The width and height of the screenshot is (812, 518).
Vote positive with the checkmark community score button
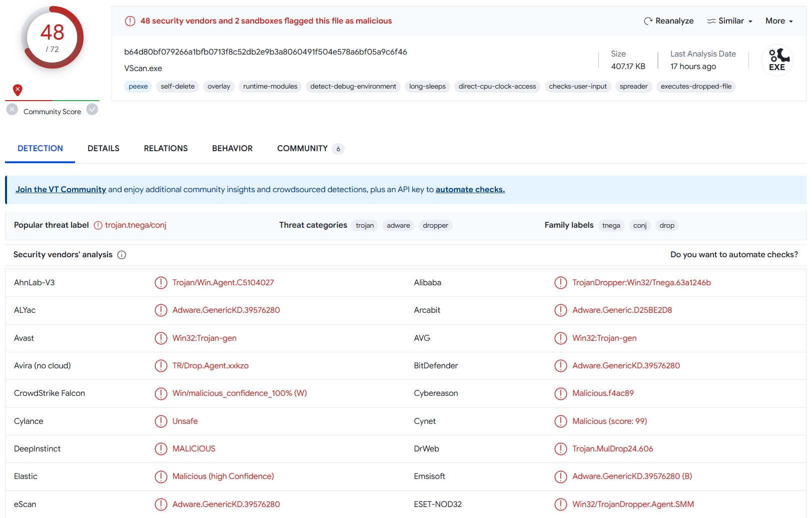92,110
